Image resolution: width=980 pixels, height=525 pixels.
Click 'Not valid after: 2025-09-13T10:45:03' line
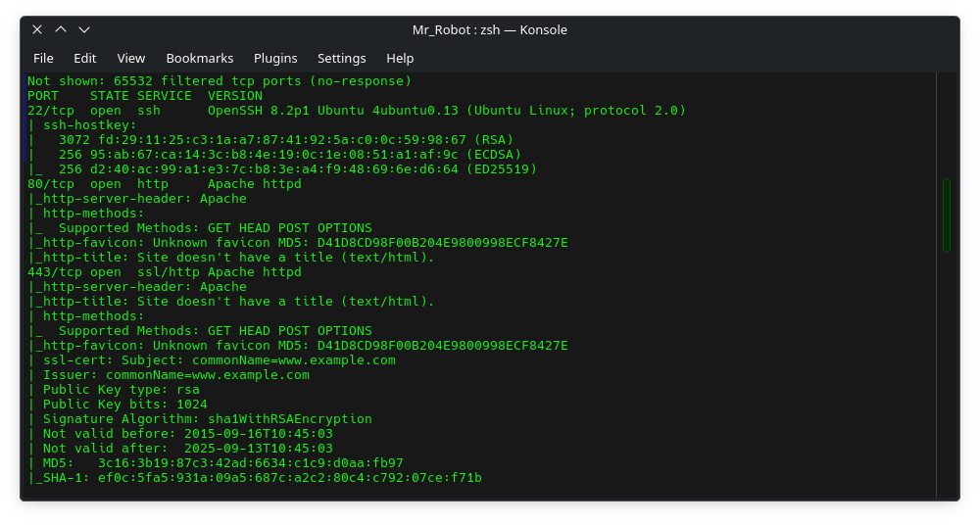click(180, 449)
